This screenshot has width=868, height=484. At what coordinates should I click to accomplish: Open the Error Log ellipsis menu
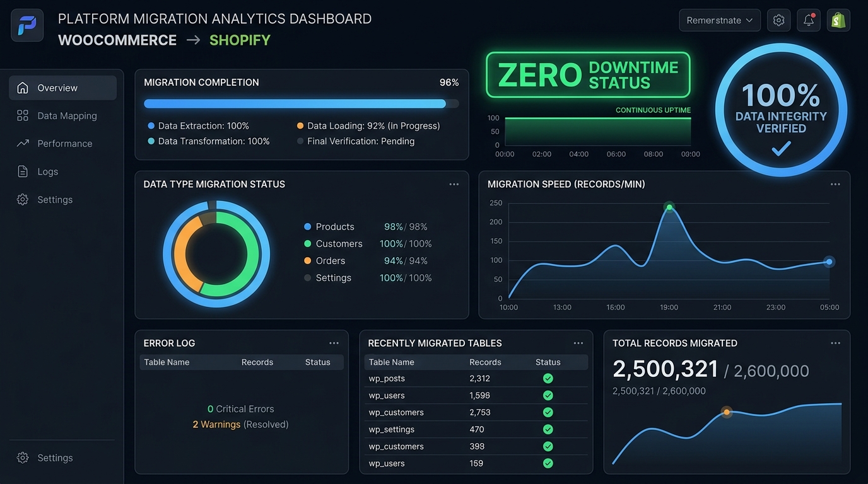pyautogui.click(x=334, y=343)
